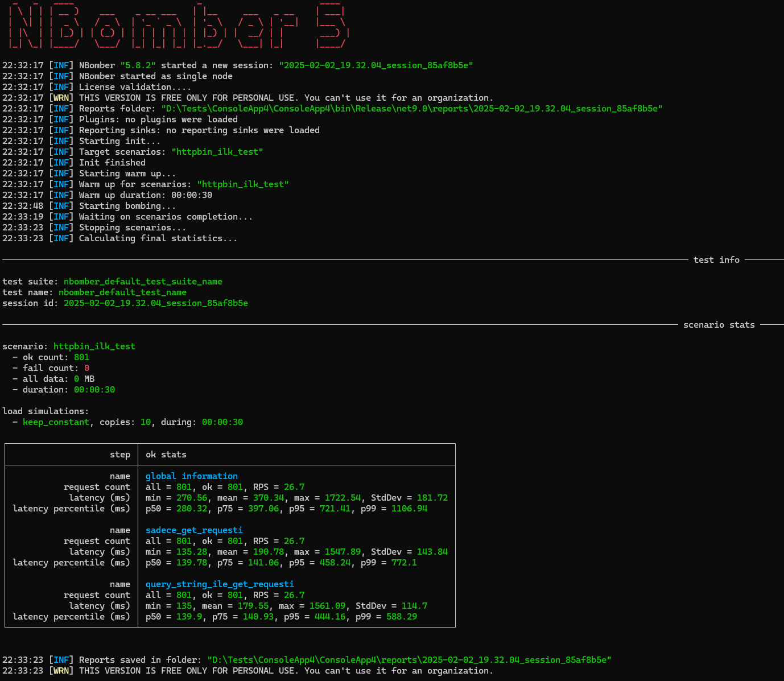Click the p75 value 397.06
This screenshot has height=681, width=784.
(263, 509)
